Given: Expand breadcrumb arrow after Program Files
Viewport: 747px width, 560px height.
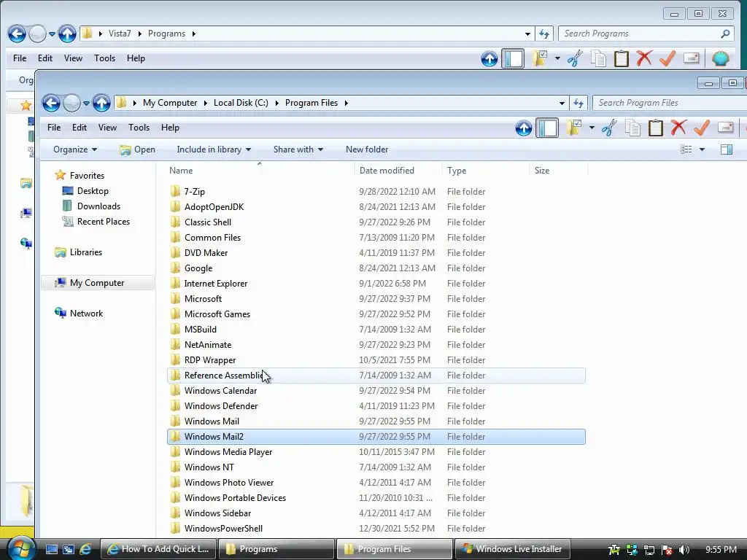Looking at the screenshot, I should (x=347, y=103).
